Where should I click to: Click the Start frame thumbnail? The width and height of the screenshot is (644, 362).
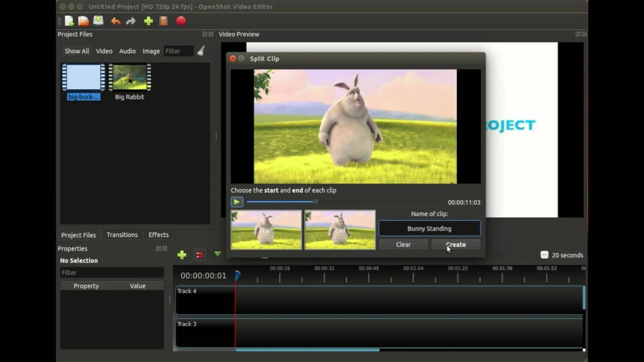pyautogui.click(x=266, y=230)
